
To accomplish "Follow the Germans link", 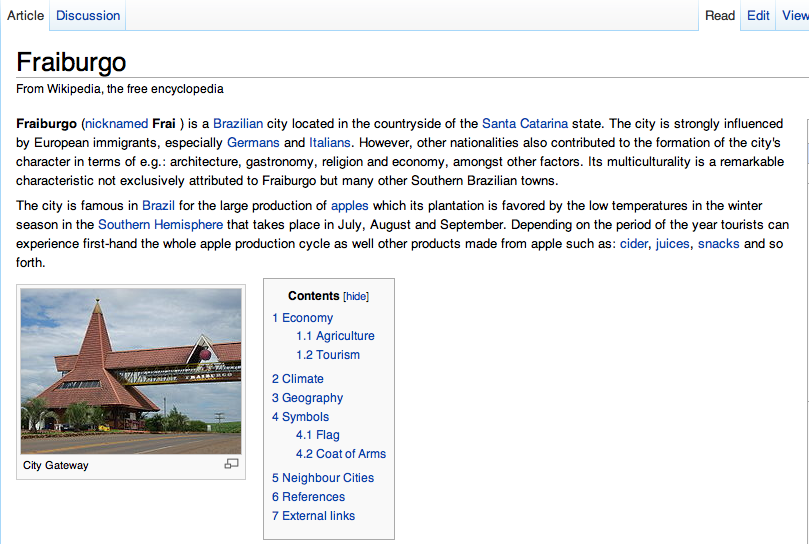I will pos(253,142).
